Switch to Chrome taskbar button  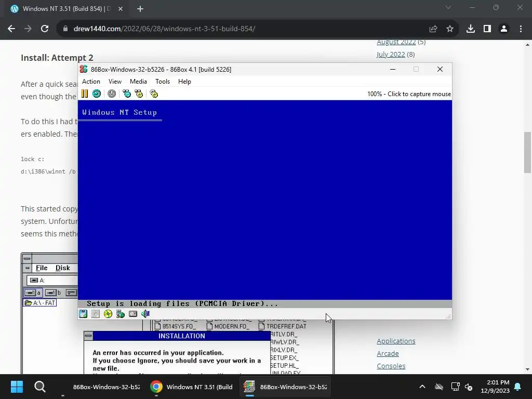coord(192,387)
